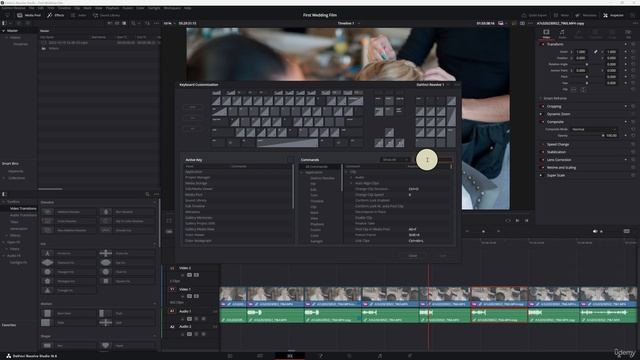The height and width of the screenshot is (360, 640).
Task: Reset the Cropping section in Inspector
Action: pos(633,106)
